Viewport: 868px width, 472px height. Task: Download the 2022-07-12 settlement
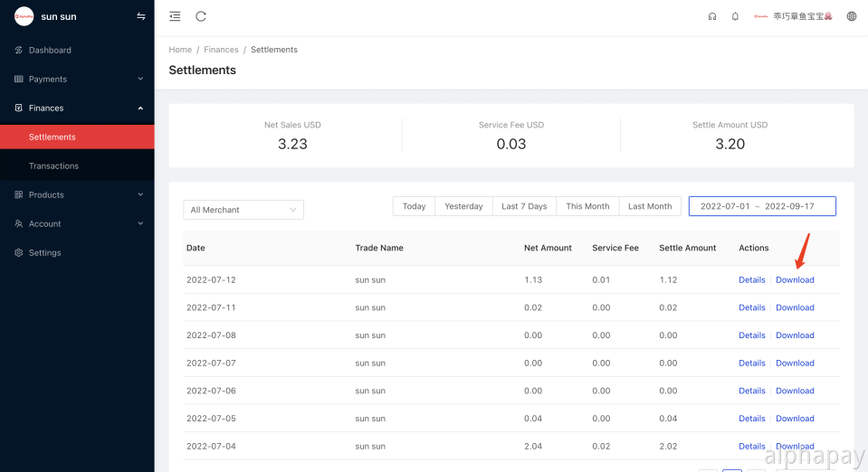tap(795, 280)
